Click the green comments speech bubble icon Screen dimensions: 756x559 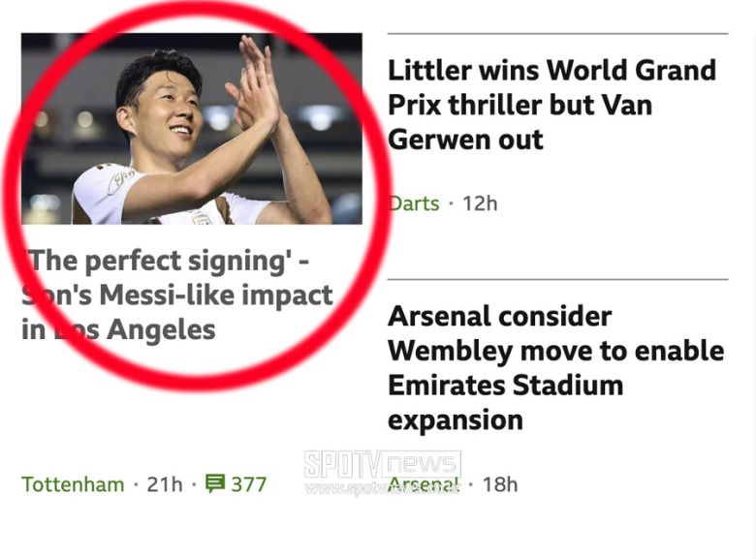215,483
